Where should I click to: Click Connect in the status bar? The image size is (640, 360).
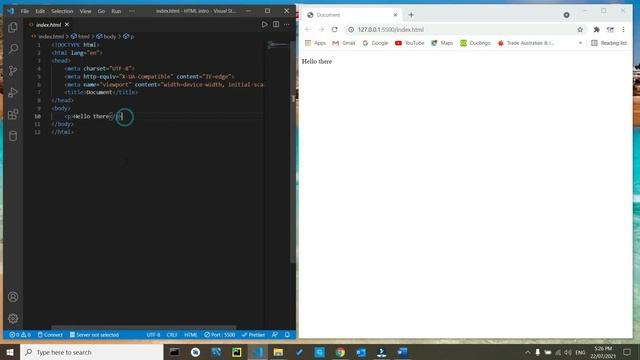(x=50, y=335)
